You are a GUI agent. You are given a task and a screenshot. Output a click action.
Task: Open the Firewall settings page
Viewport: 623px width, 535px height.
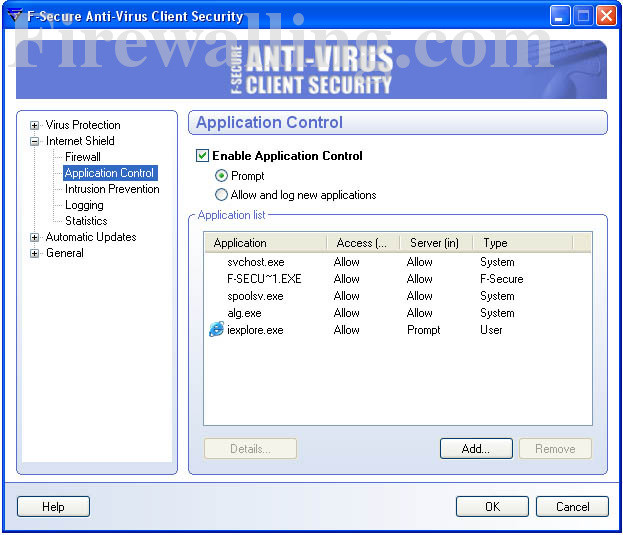[83, 157]
